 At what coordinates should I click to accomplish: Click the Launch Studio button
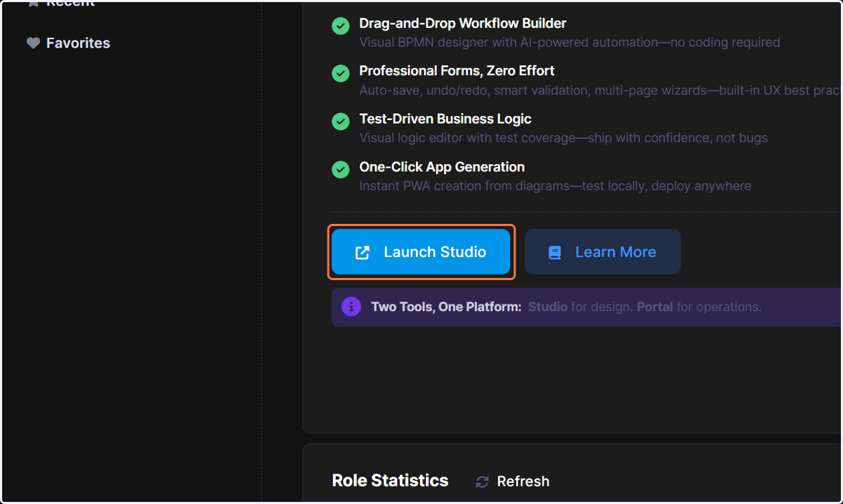click(421, 252)
